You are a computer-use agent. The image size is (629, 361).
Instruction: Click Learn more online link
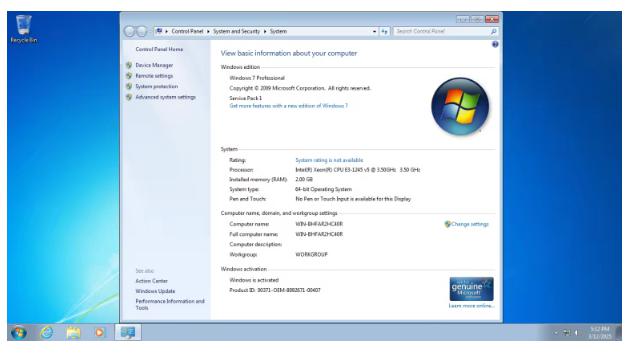(x=471, y=306)
